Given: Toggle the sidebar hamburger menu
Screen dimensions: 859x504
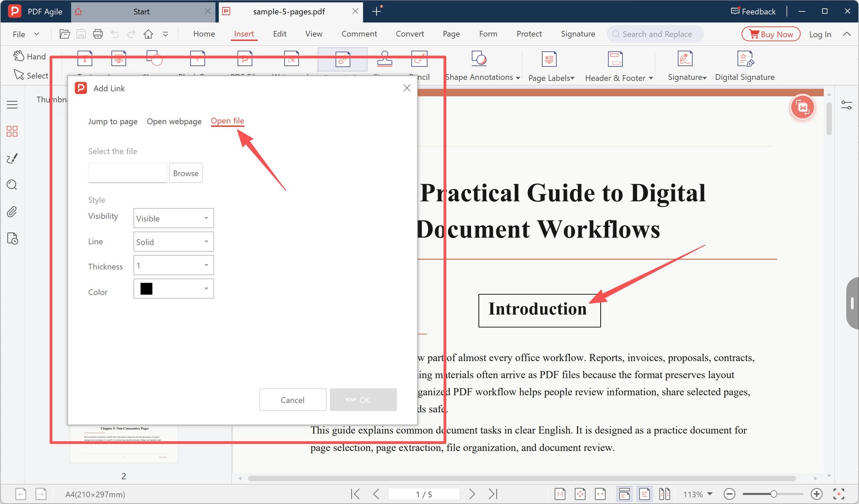Looking at the screenshot, I should pos(12,105).
